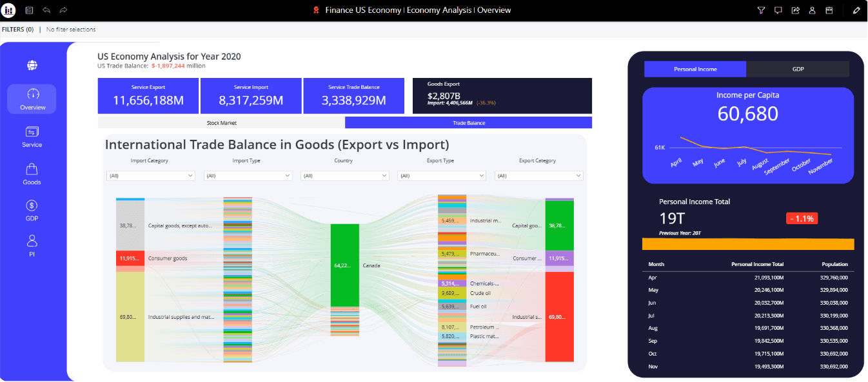This screenshot has height=382, width=868.
Task: Click the Population column header
Action: point(835,264)
